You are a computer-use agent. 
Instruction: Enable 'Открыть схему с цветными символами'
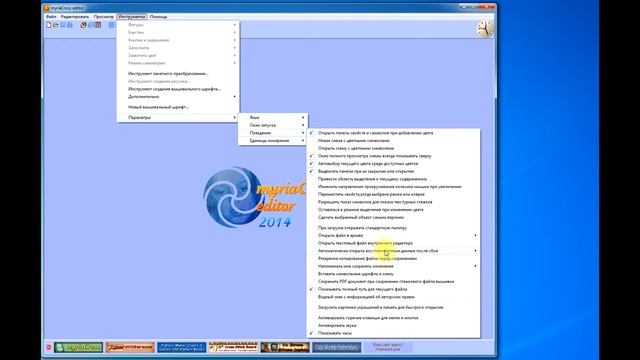[393, 148]
